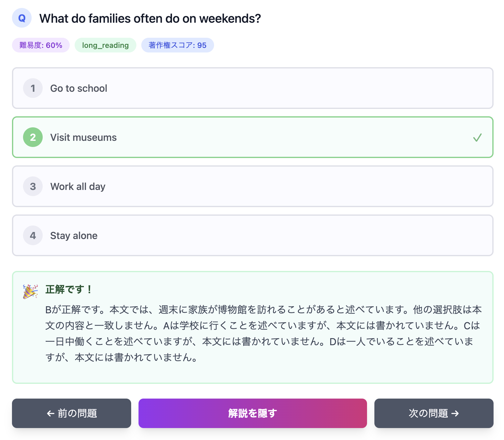Click the green number 2 circle icon
The height and width of the screenshot is (440, 504).
coord(33,137)
